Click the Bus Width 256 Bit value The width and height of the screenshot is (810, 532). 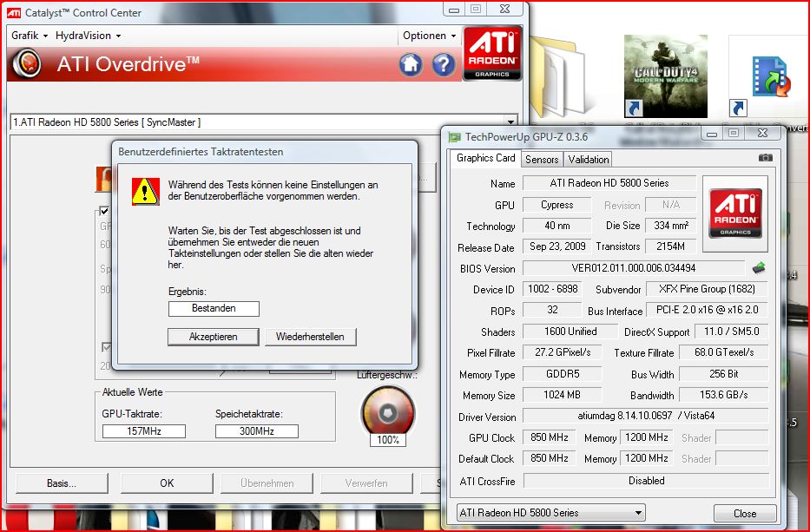click(724, 374)
